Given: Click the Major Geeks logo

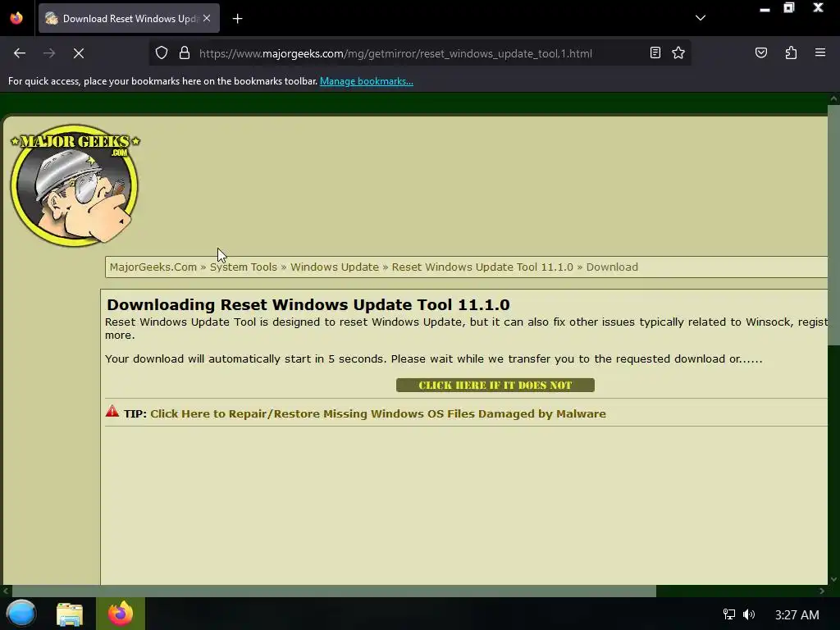Looking at the screenshot, I should point(75,185).
